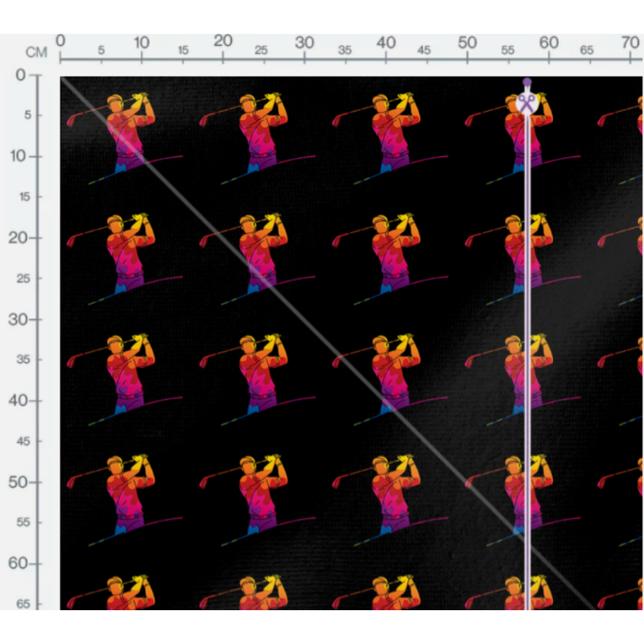Click the 10 mark on the top ruler

point(142,43)
